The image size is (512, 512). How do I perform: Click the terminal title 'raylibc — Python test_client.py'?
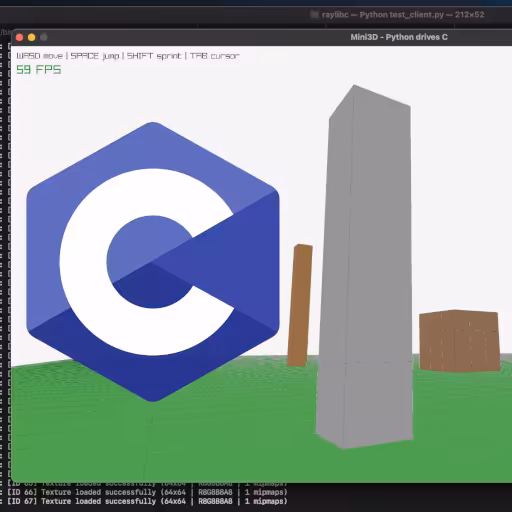coord(383,15)
